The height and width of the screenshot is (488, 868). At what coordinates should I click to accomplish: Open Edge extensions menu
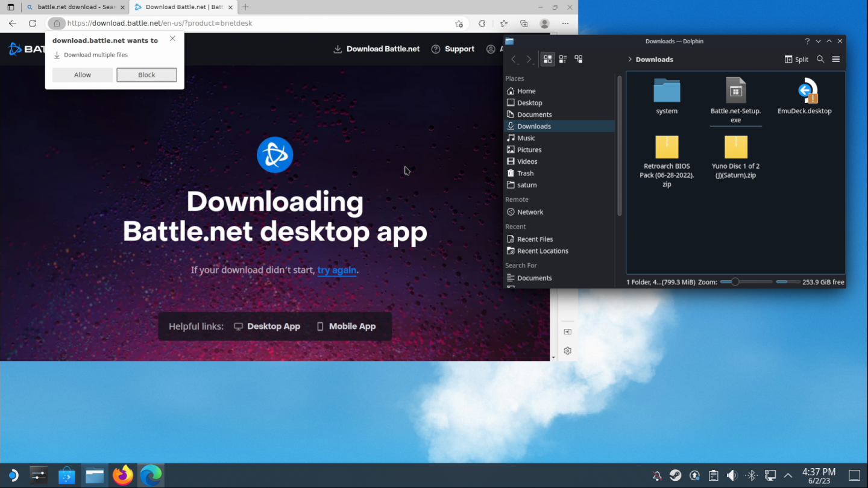coord(482,23)
